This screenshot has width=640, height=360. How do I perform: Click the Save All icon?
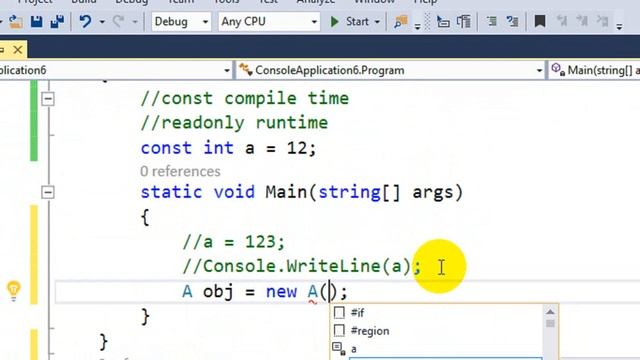(57, 22)
